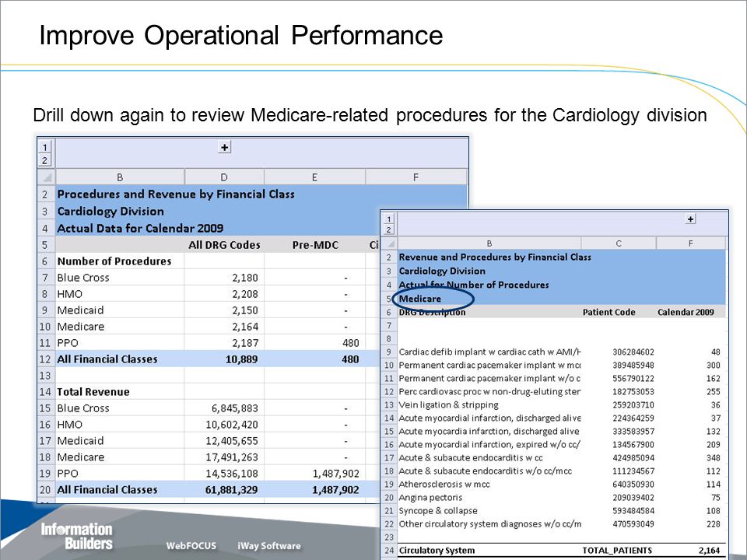Click 'Patient Code' column heading
Screen dimensions: 747x560
(x=608, y=312)
